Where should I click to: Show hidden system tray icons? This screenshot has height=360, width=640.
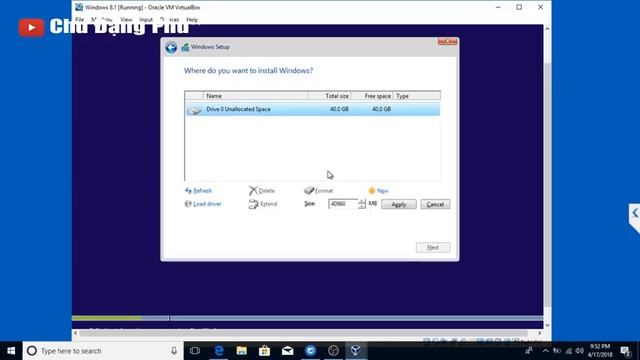point(546,351)
